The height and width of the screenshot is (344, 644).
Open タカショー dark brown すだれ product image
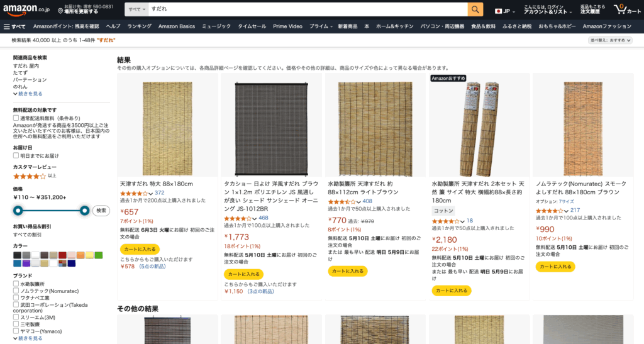(271, 128)
